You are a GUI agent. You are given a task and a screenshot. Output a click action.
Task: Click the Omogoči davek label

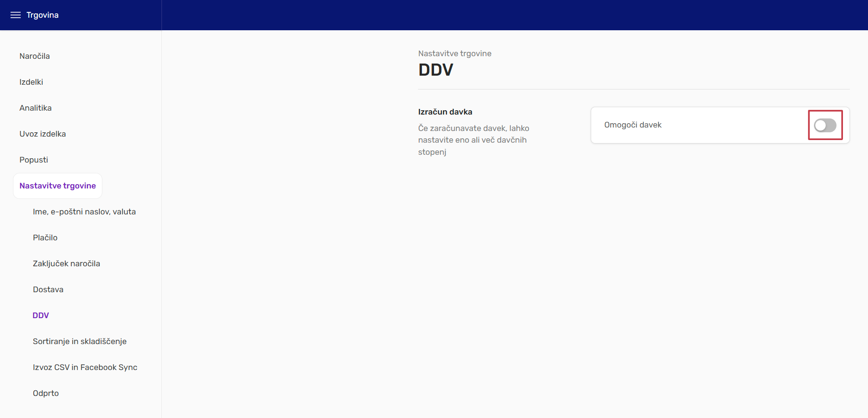coord(633,125)
